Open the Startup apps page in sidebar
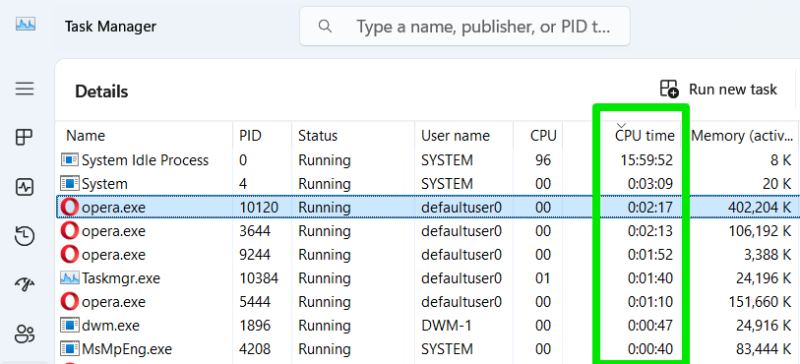Screen dimensions: 800x364 tap(24, 284)
